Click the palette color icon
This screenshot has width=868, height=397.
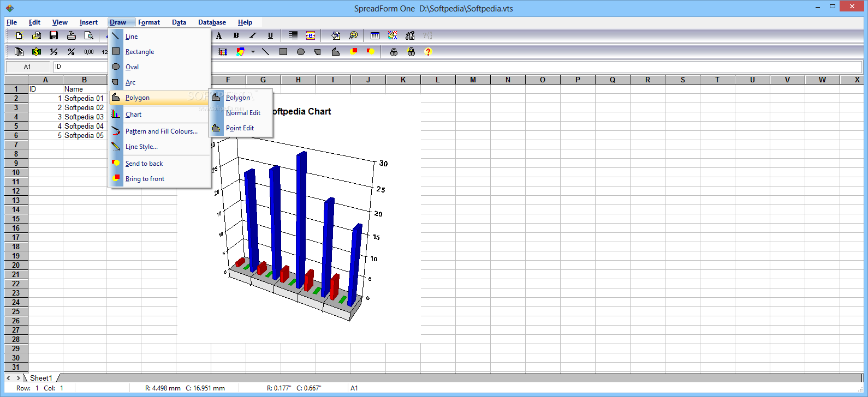(x=353, y=35)
